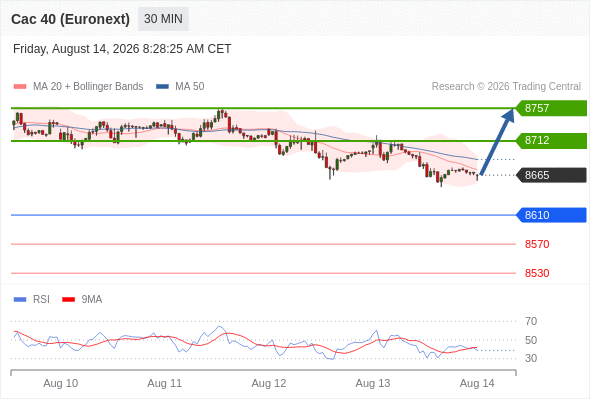Click the 8570 support level label
The width and height of the screenshot is (590, 400).
[537, 244]
